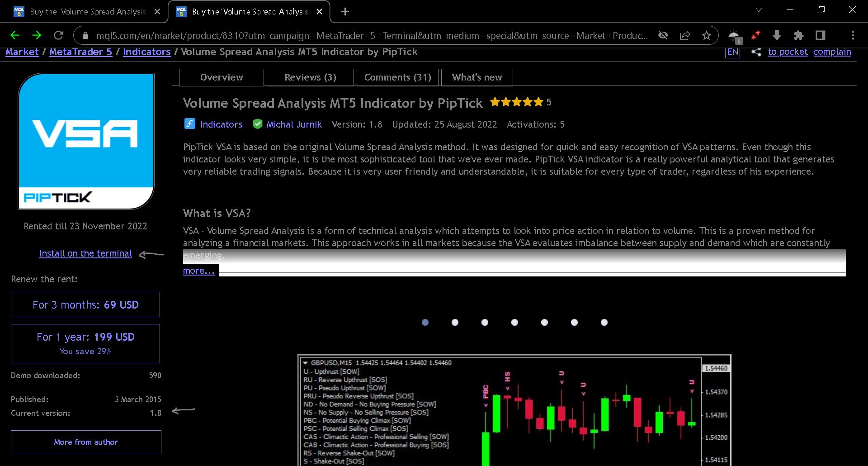View site information padlock icon

[x=85, y=35]
